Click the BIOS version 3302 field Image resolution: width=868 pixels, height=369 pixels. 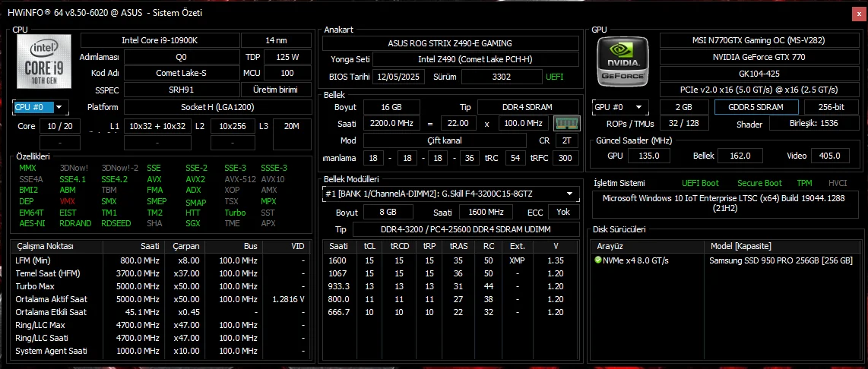point(502,77)
